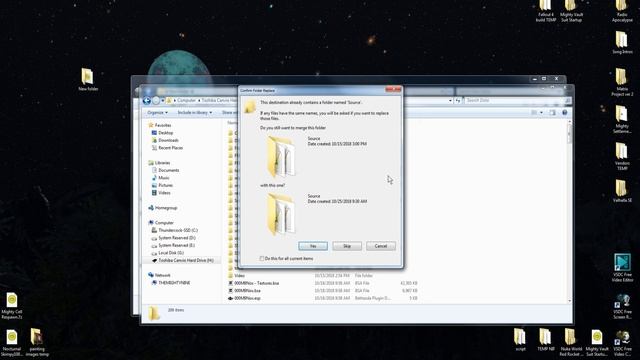The width and height of the screenshot is (640, 360).
Task: Open the Videos library
Action: click(x=164, y=193)
